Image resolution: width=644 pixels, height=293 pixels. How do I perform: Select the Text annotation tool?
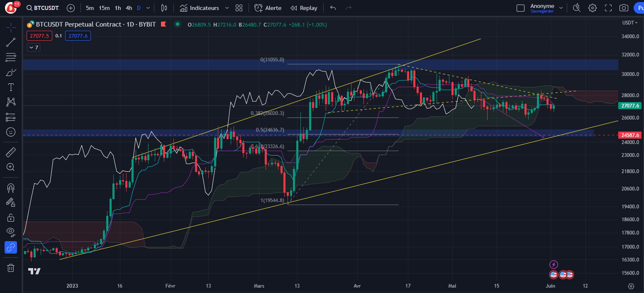pyautogui.click(x=11, y=87)
